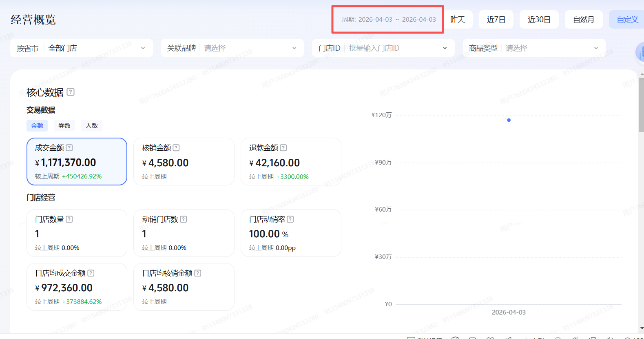644x339 pixels.
Task: Click the 0.00pp change text
Action: (x=286, y=248)
